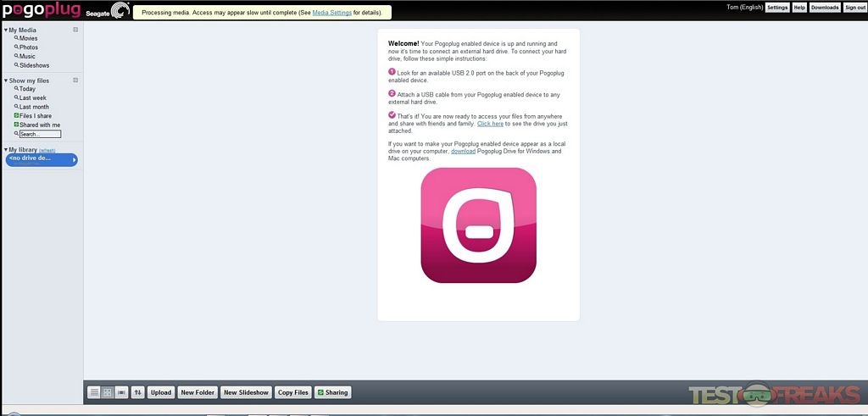Click the large pink Pogoplug logo
This screenshot has width=868, height=416.
(x=478, y=225)
